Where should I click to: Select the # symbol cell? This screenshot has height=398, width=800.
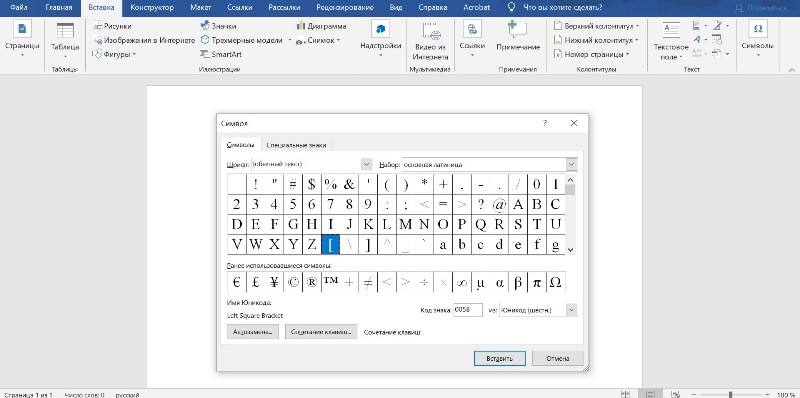(293, 184)
